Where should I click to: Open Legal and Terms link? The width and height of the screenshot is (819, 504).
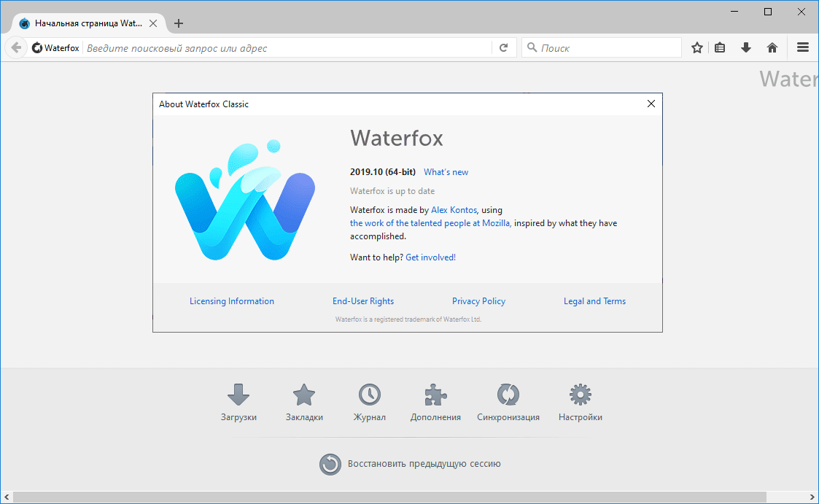[594, 301]
